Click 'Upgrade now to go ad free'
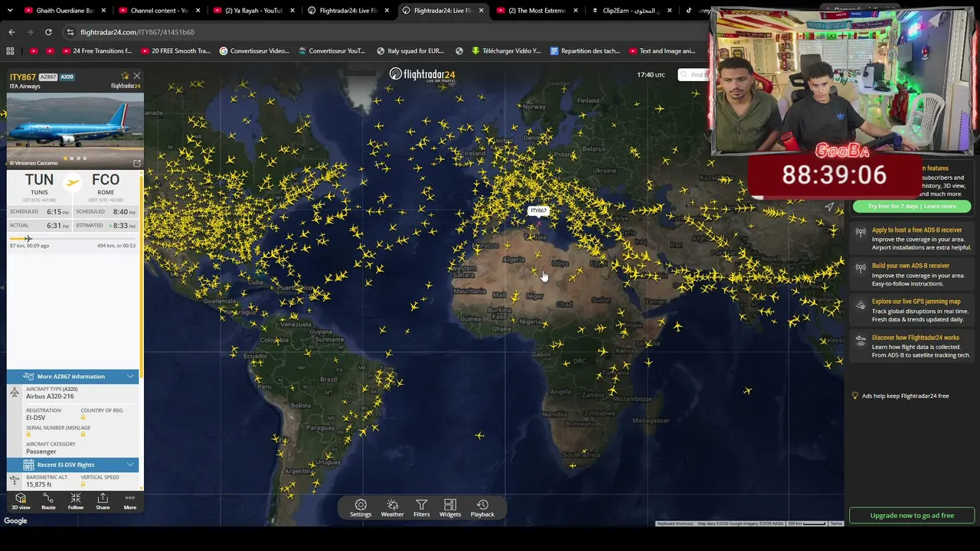 (x=912, y=515)
